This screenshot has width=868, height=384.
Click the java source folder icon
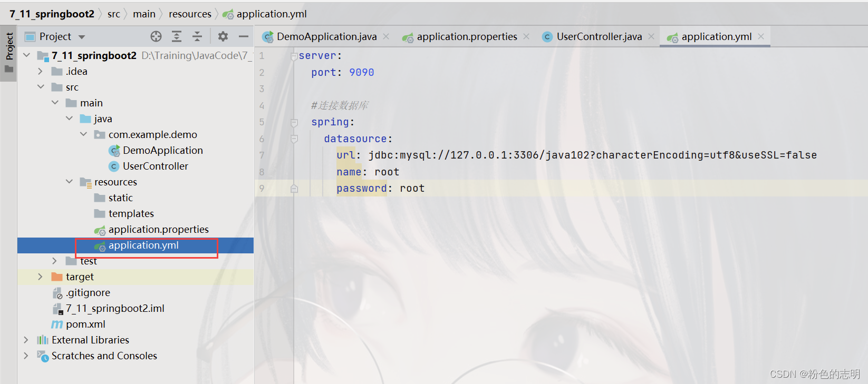(x=85, y=119)
